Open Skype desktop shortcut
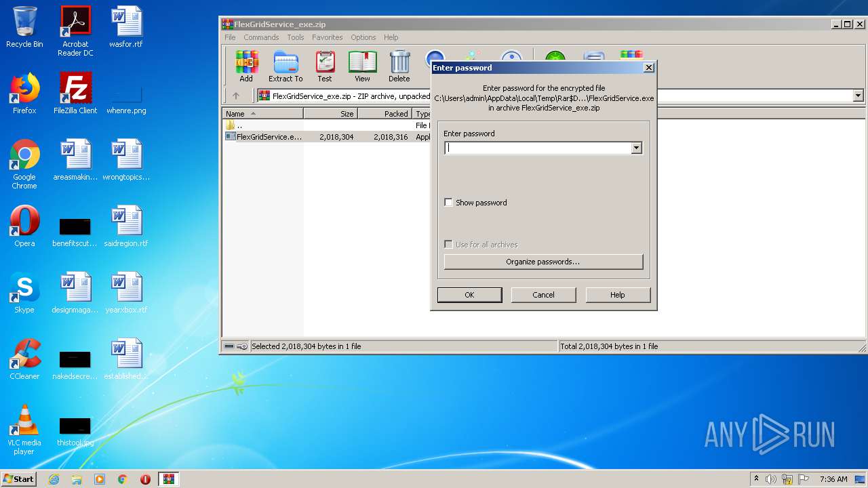 click(x=24, y=292)
